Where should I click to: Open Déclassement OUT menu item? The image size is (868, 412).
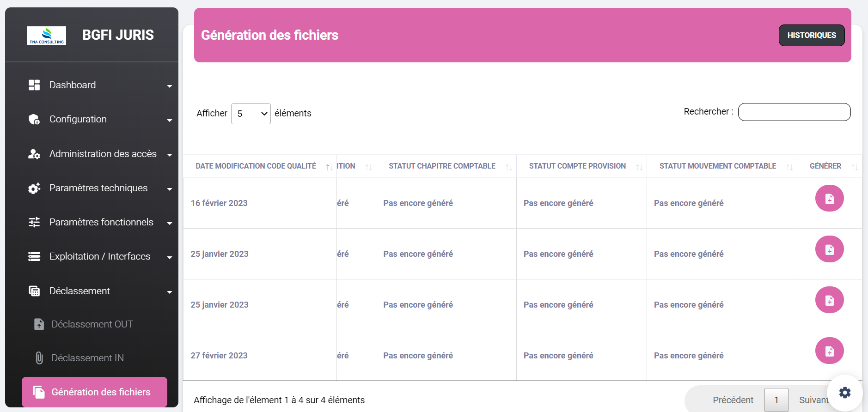[x=92, y=324]
